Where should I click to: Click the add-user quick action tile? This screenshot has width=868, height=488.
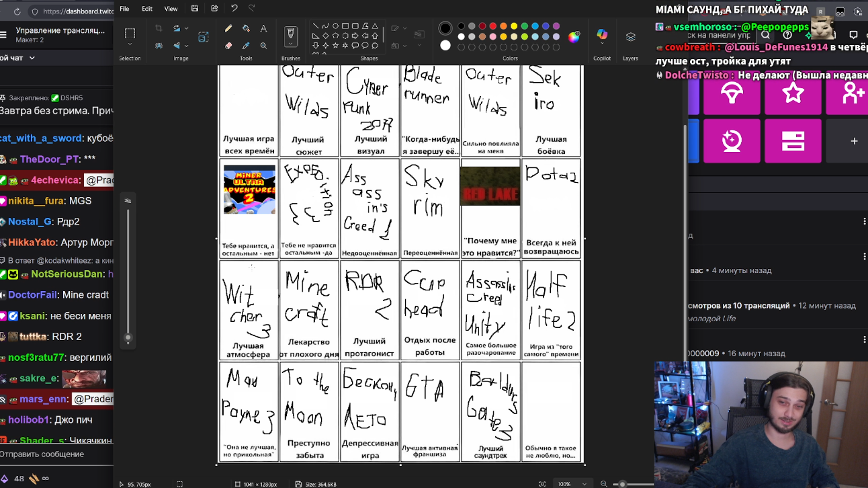848,92
